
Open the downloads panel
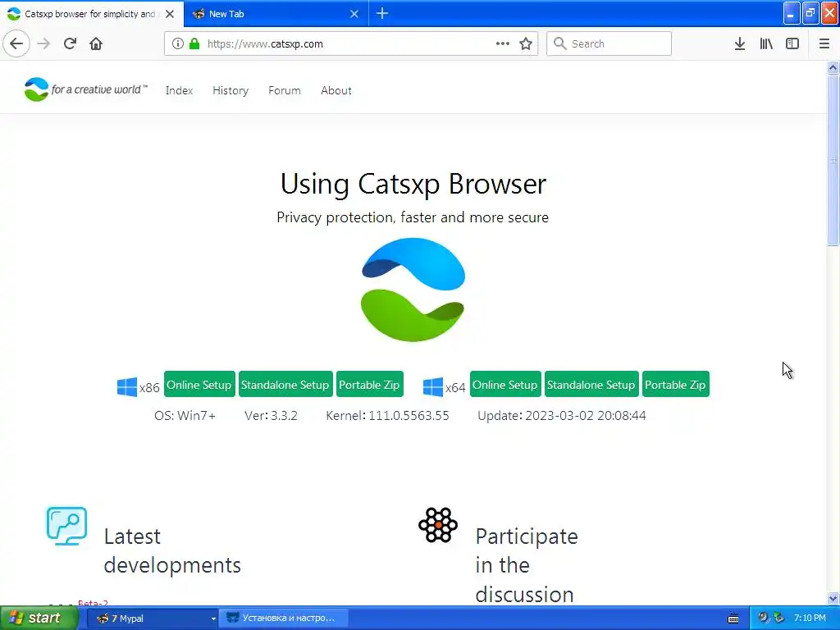[x=739, y=43]
